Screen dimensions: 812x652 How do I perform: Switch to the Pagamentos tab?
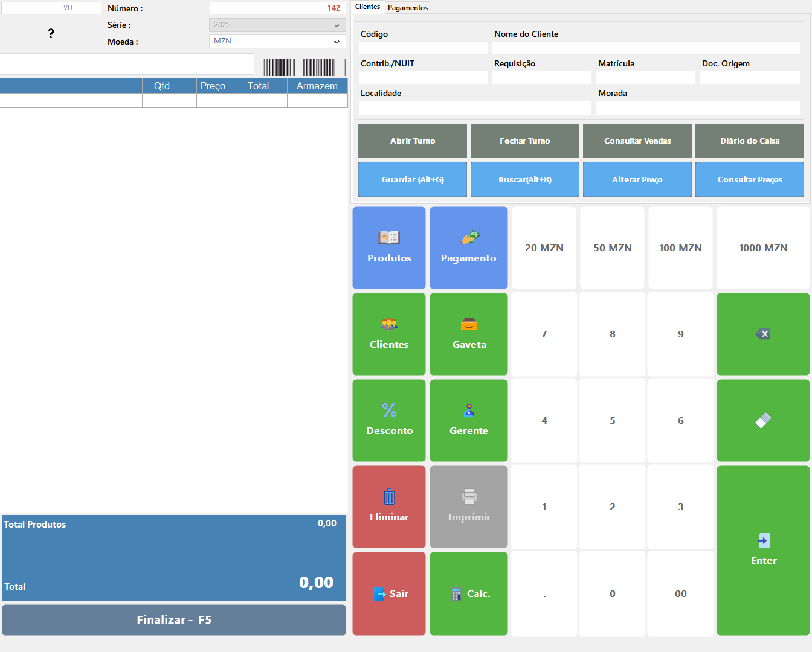408,8
